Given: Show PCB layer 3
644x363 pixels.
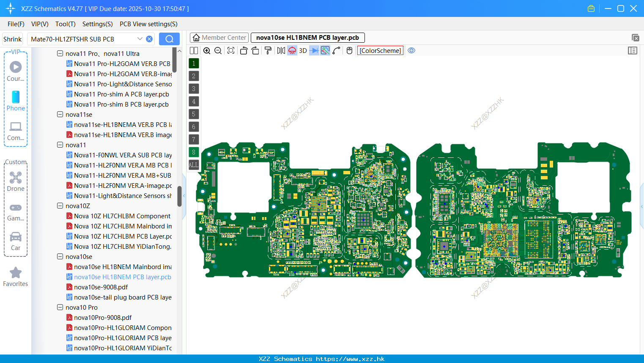Looking at the screenshot, I should [194, 89].
